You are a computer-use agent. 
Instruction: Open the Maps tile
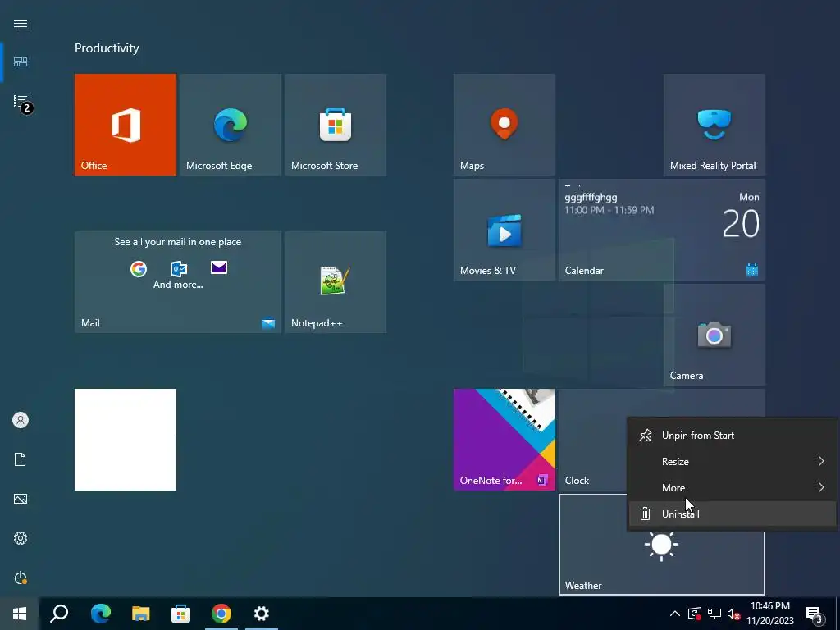click(504, 125)
